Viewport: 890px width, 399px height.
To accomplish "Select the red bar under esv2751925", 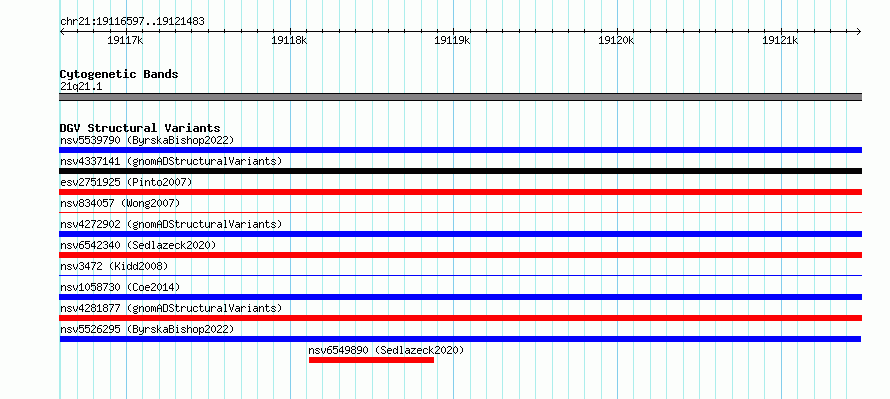I will [460, 192].
